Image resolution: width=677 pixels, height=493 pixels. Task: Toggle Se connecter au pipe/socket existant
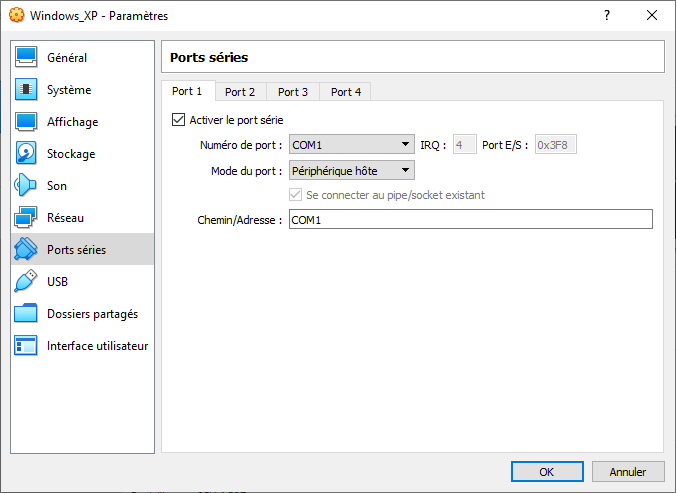(296, 195)
